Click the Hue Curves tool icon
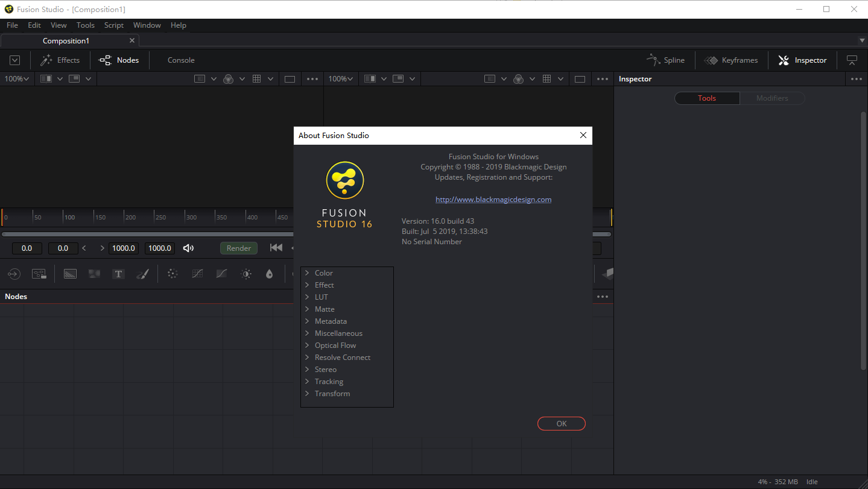868x489 pixels. tap(221, 274)
